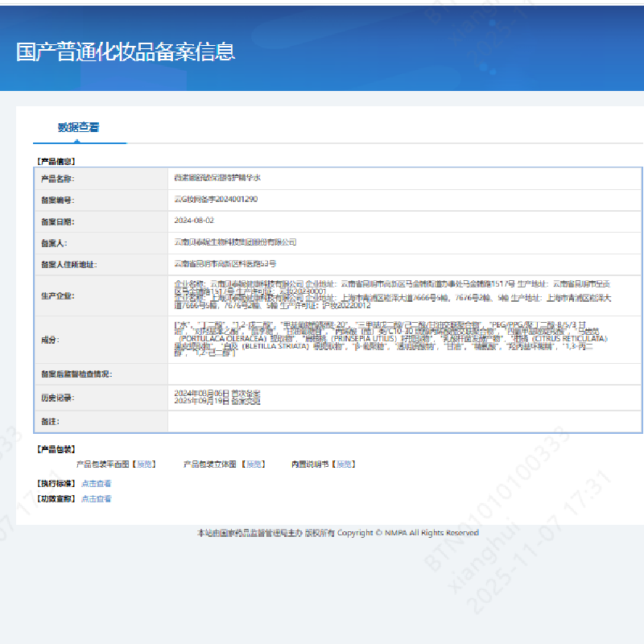Select the 备案编号 value 云G妆网备字2024001290
This screenshot has width=644, height=644.
pos(216,199)
